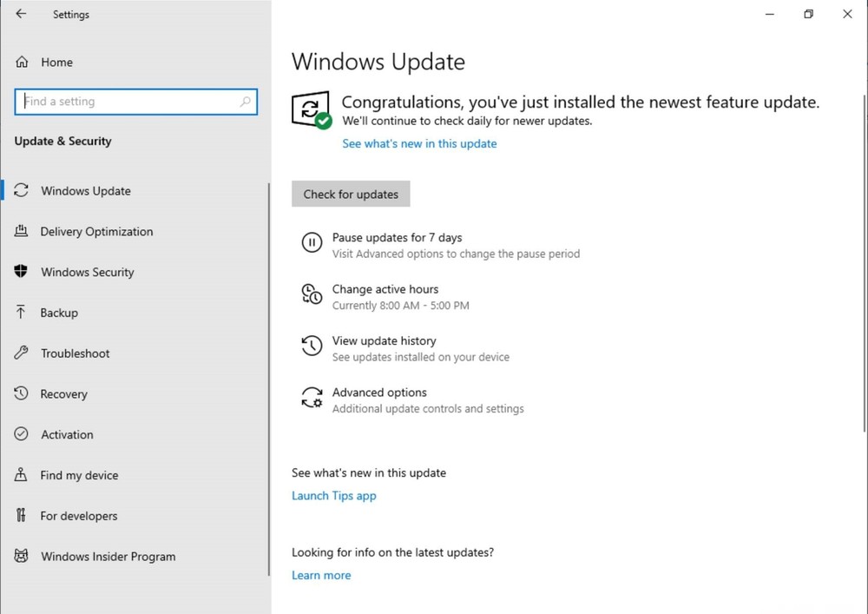Click the search magnifier icon
Viewport: 868px width, 614px height.
click(x=246, y=102)
